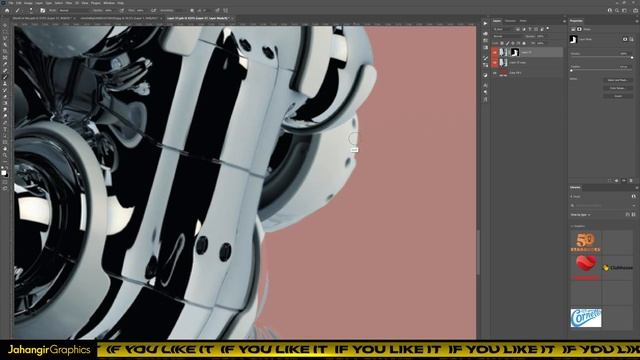Viewport: 640px width, 360px height.
Task: Open layer filter Kind dropdown
Action: tap(503, 29)
